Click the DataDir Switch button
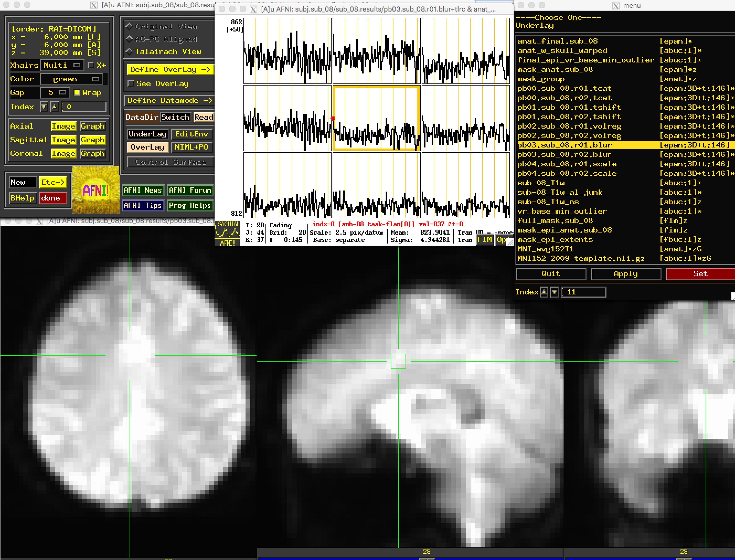 pyautogui.click(x=175, y=117)
